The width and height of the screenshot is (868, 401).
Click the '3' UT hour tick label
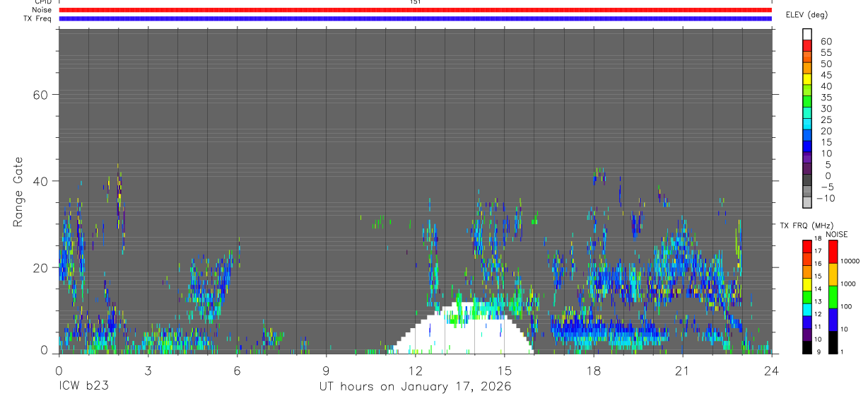[148, 370]
